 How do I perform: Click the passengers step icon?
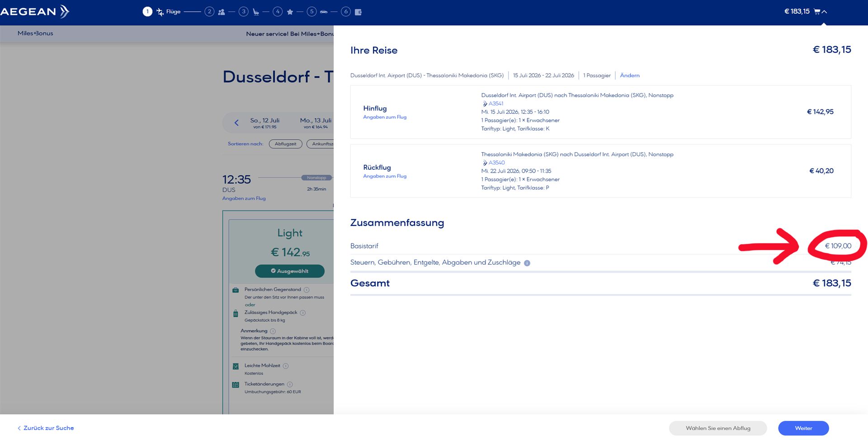[x=221, y=12]
